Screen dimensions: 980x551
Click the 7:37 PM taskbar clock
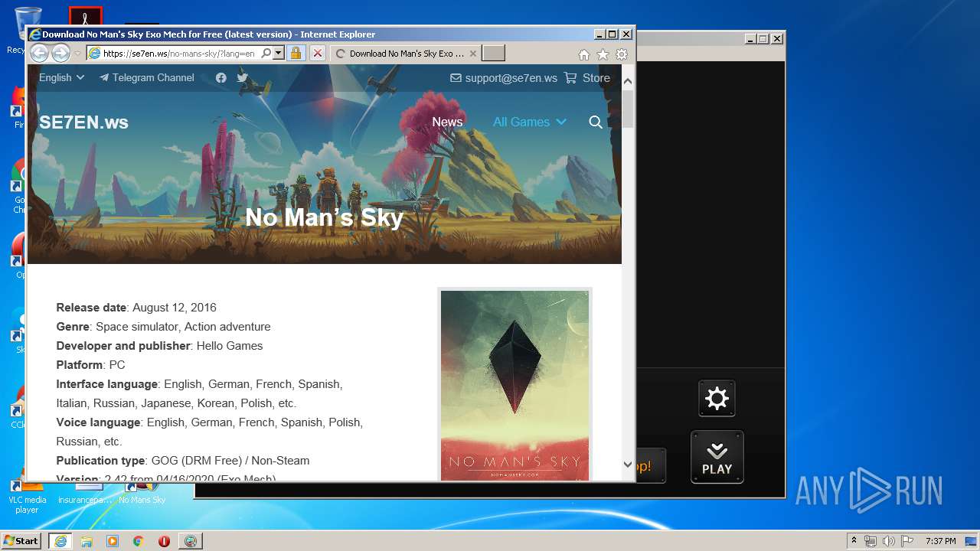940,541
